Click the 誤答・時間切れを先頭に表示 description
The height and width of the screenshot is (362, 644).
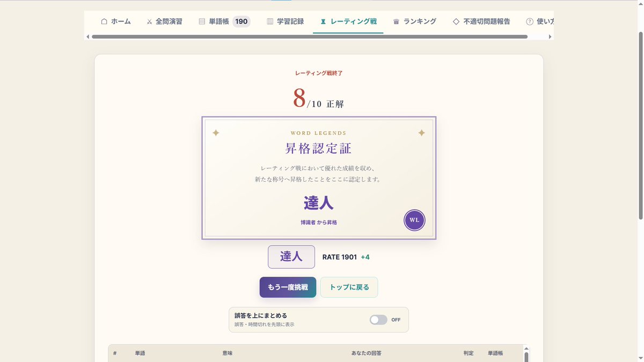pyautogui.click(x=264, y=324)
